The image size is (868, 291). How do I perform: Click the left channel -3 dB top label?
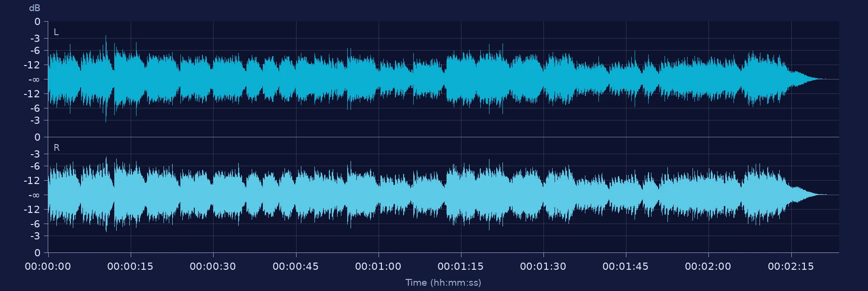35,38
